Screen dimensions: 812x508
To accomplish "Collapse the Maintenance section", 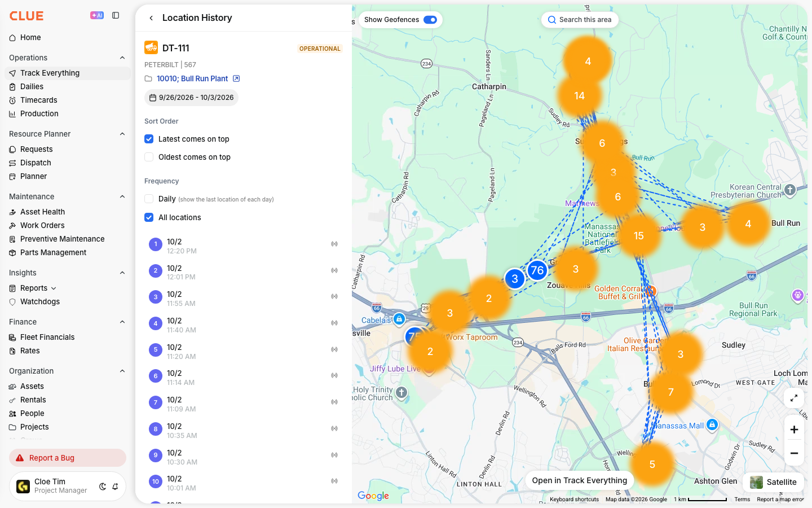I will 122,196.
